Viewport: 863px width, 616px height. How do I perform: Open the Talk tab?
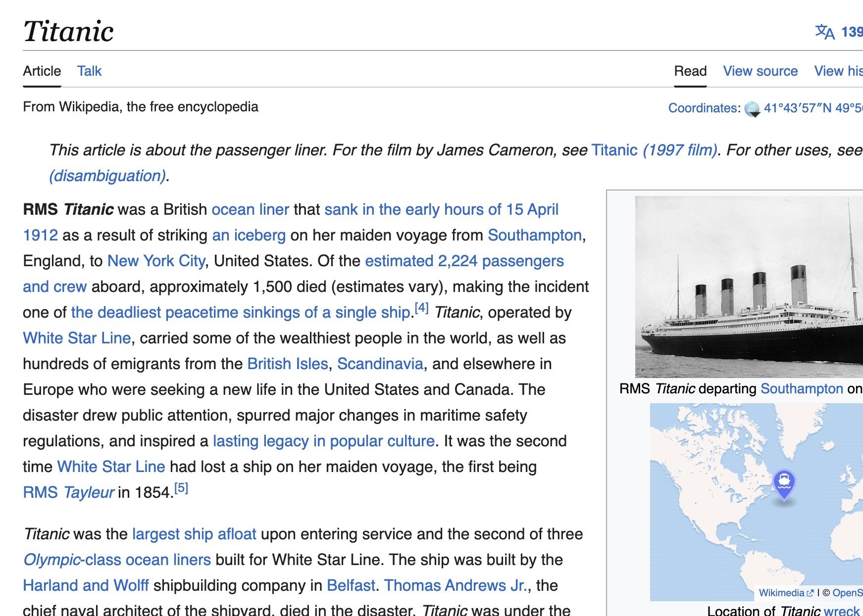89,71
